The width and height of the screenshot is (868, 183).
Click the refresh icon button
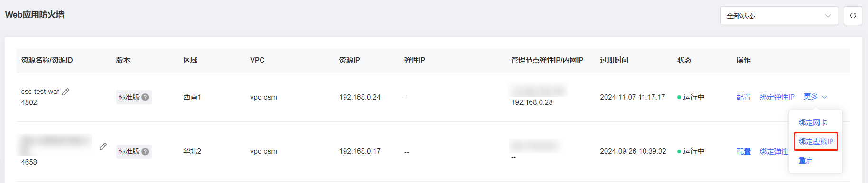pyautogui.click(x=853, y=16)
